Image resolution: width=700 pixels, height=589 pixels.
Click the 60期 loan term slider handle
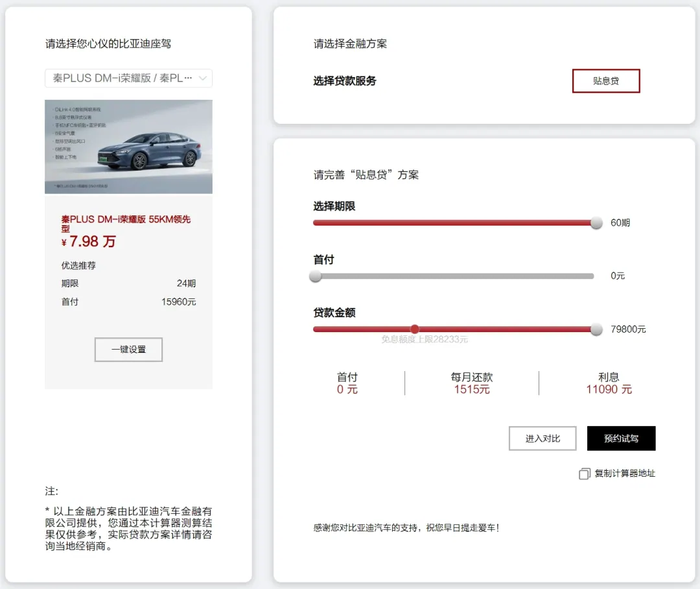tap(596, 222)
